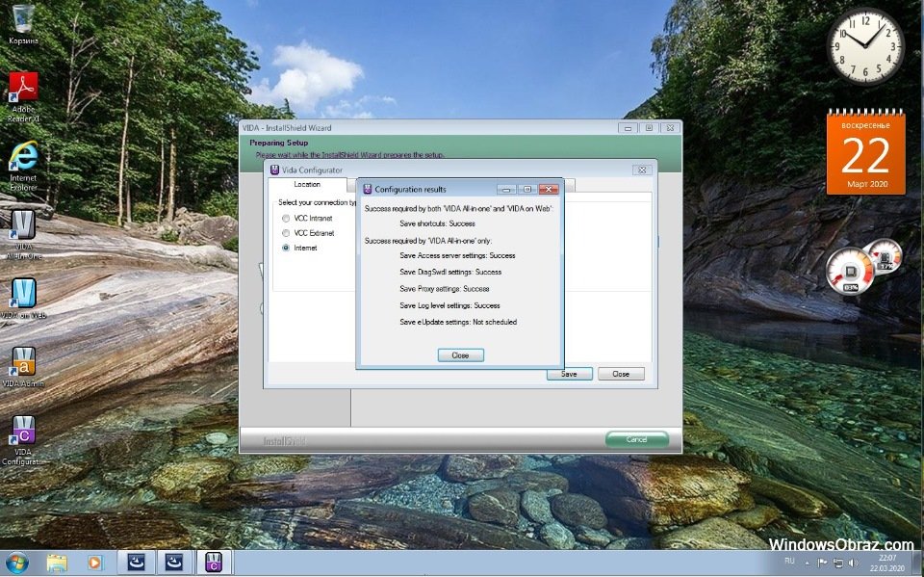Open VIDA All-in-One desktop shortcut
Image resolution: width=924 pixels, height=577 pixels.
click(23, 234)
